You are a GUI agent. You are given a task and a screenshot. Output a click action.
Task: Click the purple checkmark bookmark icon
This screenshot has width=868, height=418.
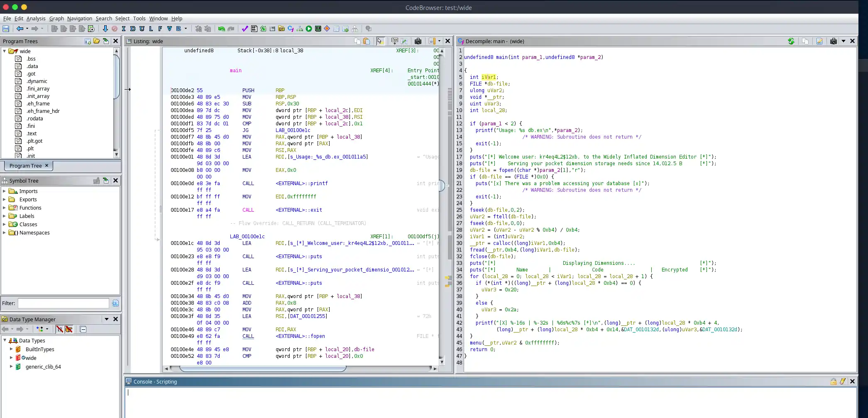pos(245,29)
